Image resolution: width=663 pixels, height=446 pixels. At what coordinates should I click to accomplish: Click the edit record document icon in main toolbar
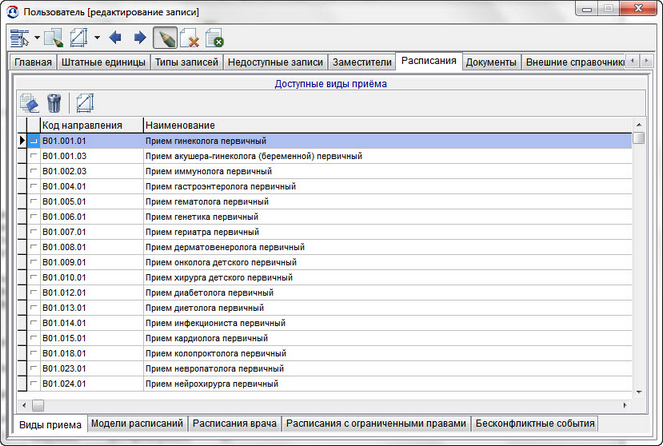point(54,38)
